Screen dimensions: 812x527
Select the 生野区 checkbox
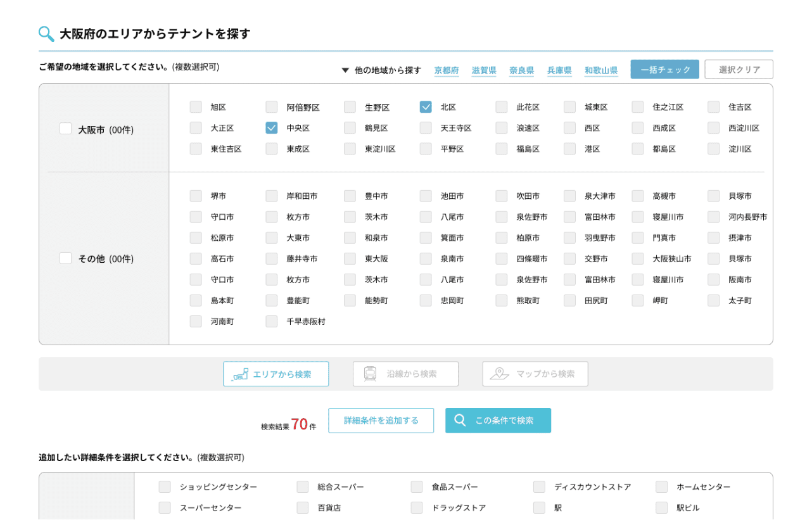pos(350,107)
